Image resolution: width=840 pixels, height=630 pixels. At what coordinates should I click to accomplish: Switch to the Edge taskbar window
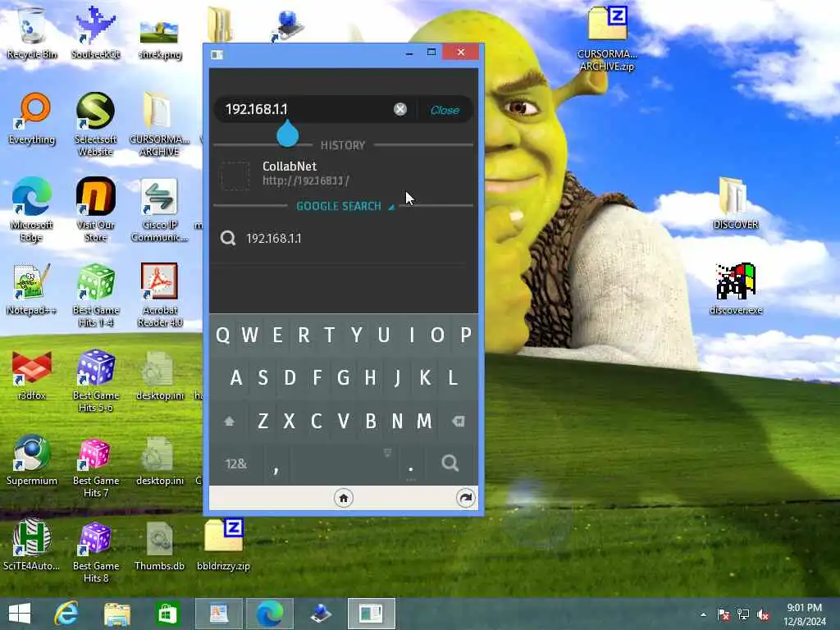[x=269, y=614]
